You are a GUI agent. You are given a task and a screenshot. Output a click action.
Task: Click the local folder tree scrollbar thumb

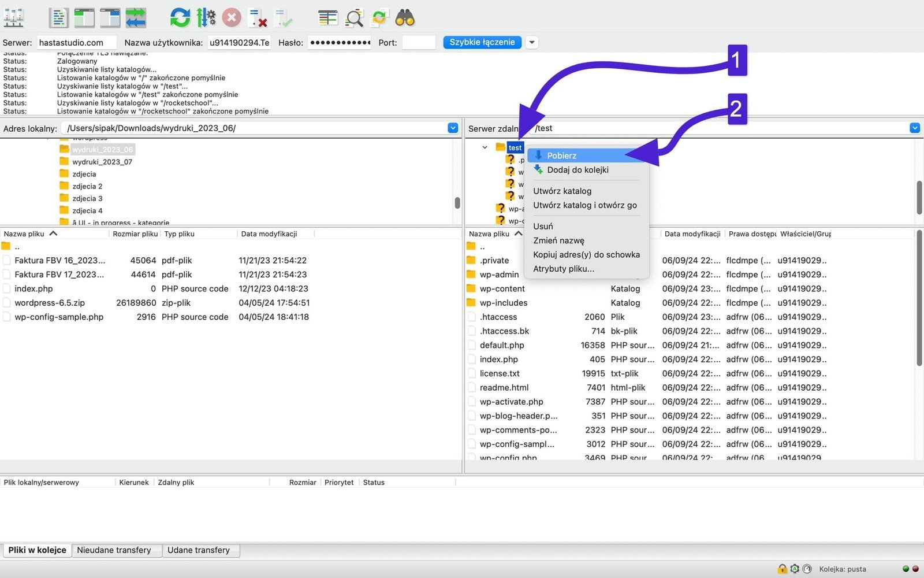pyautogui.click(x=457, y=202)
